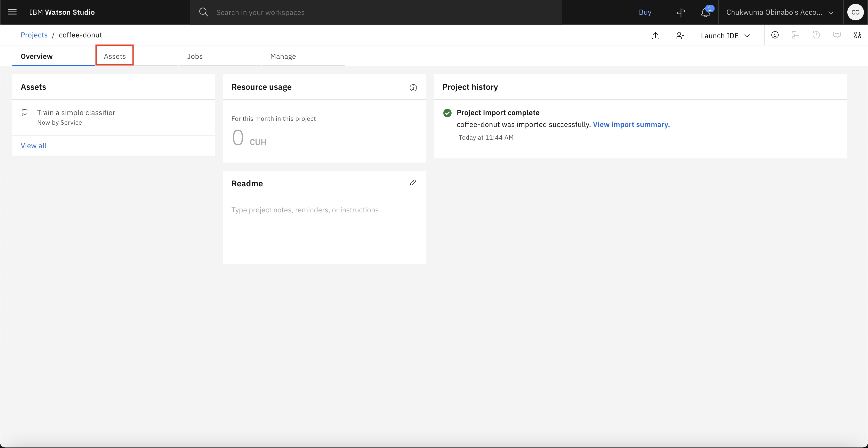The width and height of the screenshot is (868, 448).
Task: Click the upload export project icon
Action: pyautogui.click(x=655, y=36)
